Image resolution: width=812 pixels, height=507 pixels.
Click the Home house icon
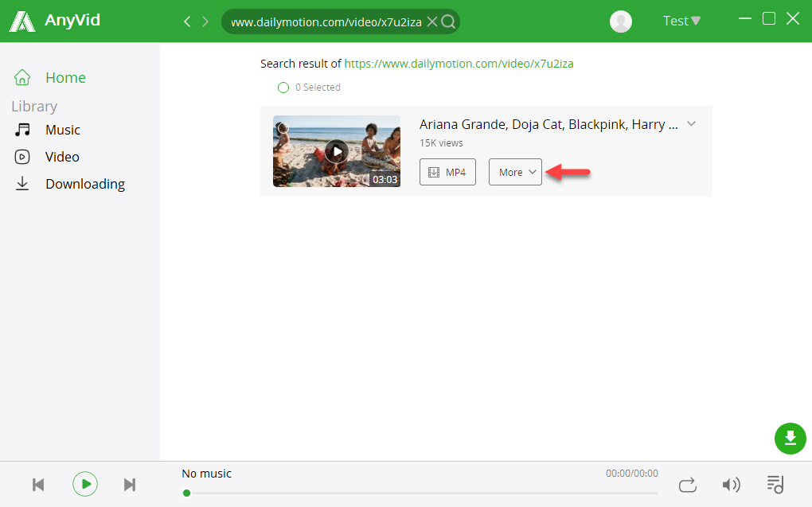pyautogui.click(x=22, y=77)
